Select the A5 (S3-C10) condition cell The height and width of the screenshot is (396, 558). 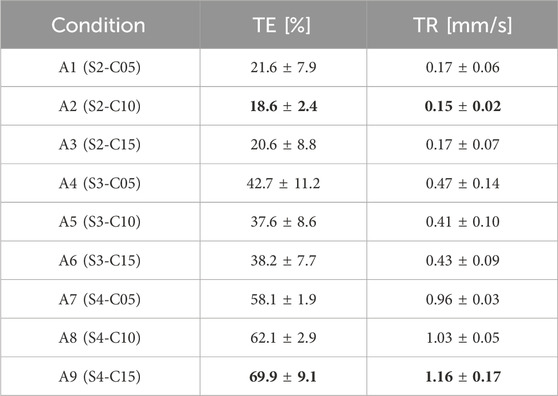[x=100, y=222]
